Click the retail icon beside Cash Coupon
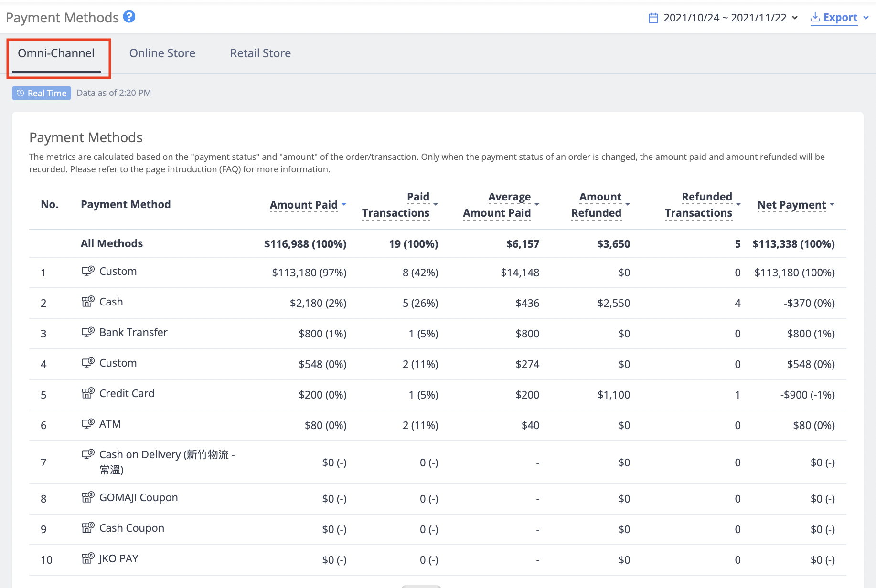This screenshot has width=876, height=588. click(x=88, y=528)
